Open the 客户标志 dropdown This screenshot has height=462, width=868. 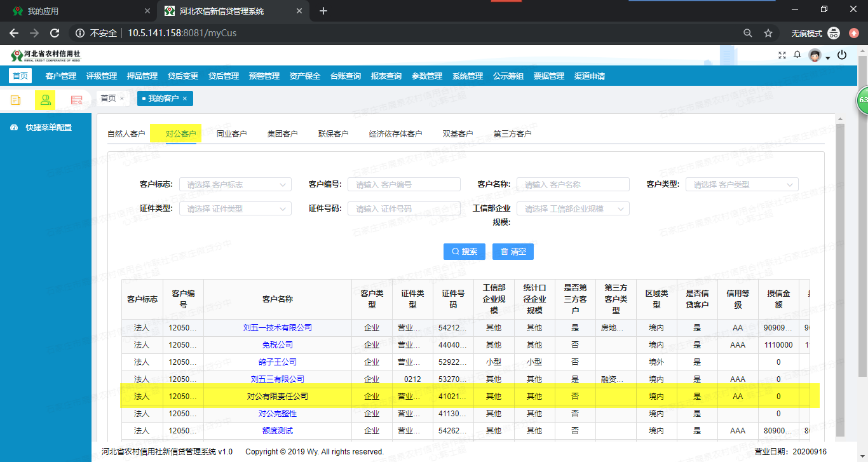(235, 184)
